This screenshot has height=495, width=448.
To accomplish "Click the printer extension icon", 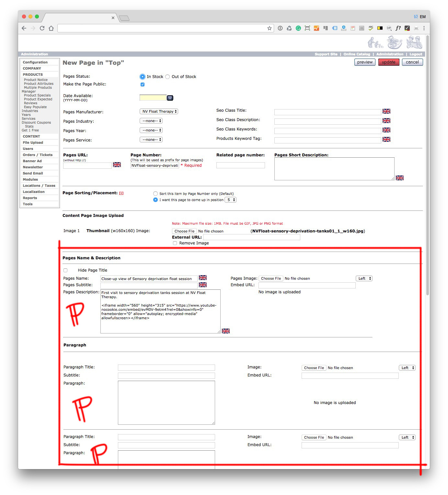I will 416,28.
